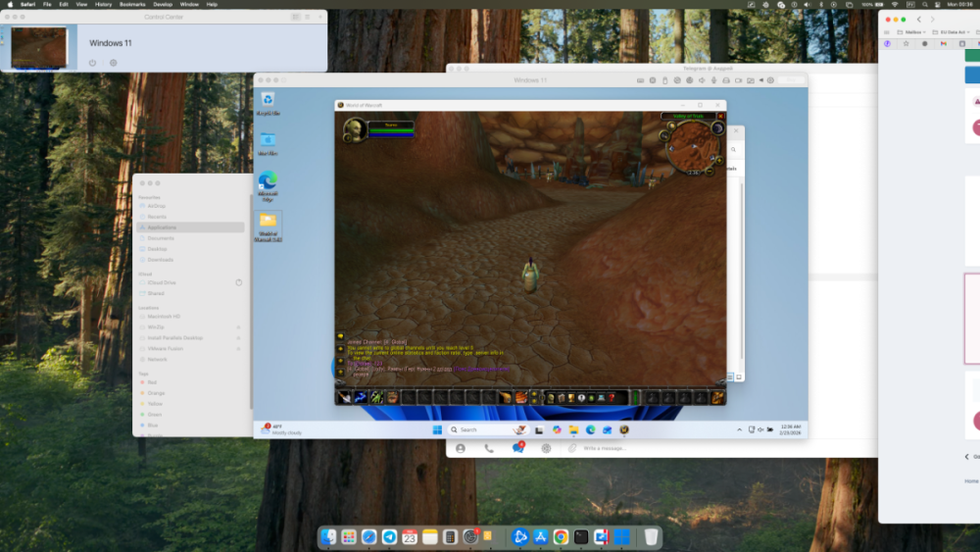The image size is (980, 552).
Task: Open Windows 11 VM settings gear
Action: pyautogui.click(x=114, y=63)
